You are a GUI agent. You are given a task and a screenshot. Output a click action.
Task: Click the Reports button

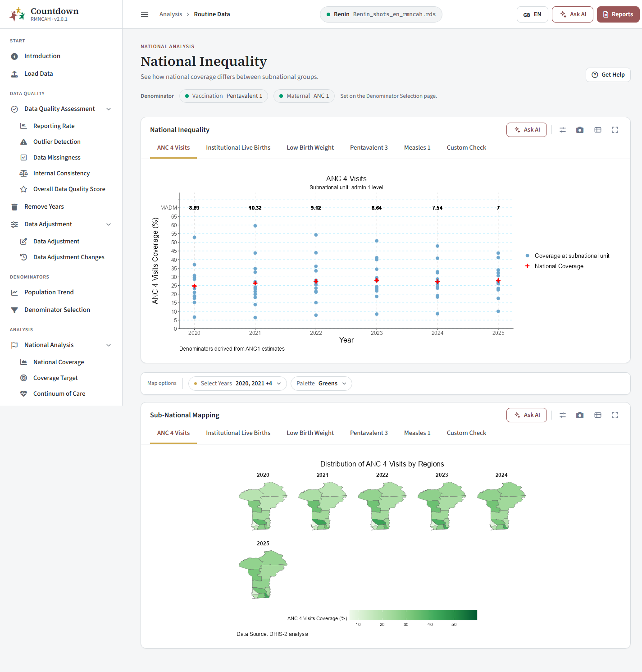[x=618, y=14]
